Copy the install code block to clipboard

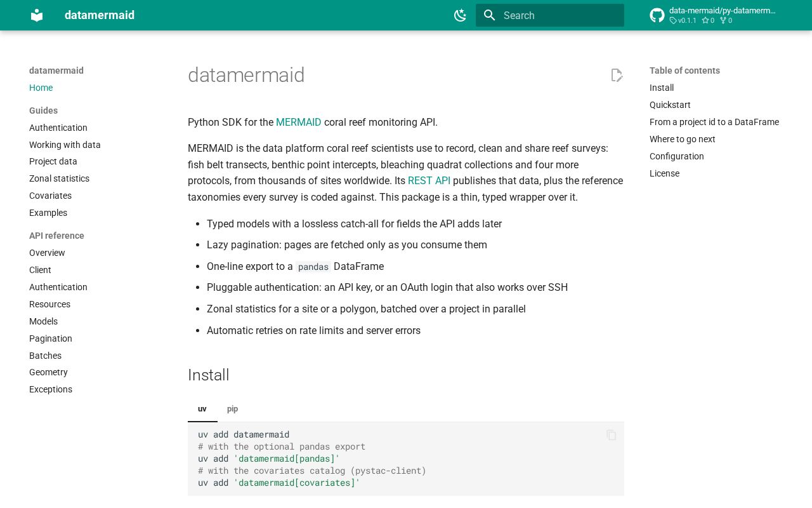click(x=612, y=435)
